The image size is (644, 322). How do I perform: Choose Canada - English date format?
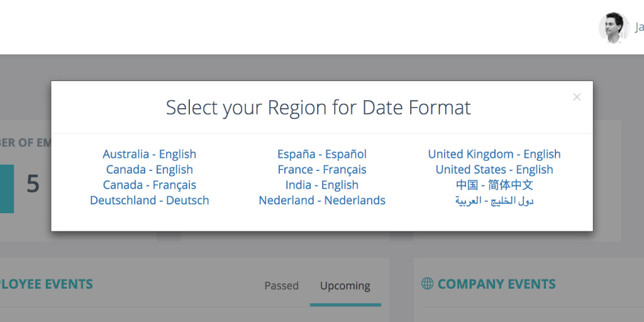click(150, 170)
